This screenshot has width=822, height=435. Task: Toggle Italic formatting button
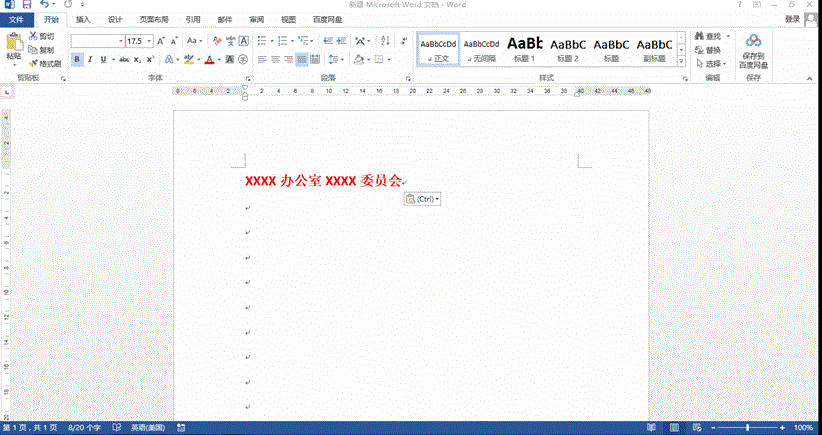[89, 60]
